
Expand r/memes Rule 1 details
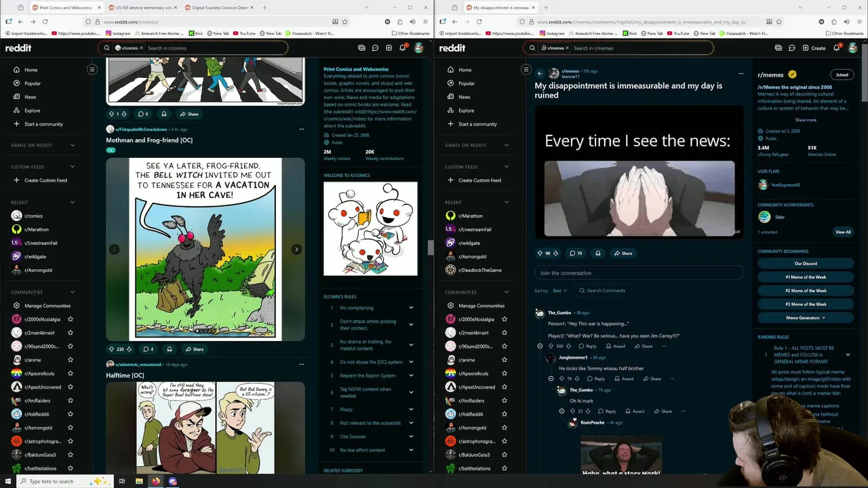pos(848,354)
